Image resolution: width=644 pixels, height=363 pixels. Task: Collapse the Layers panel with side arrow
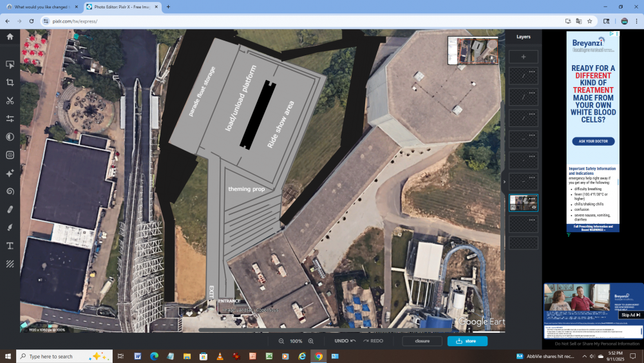pos(504,182)
